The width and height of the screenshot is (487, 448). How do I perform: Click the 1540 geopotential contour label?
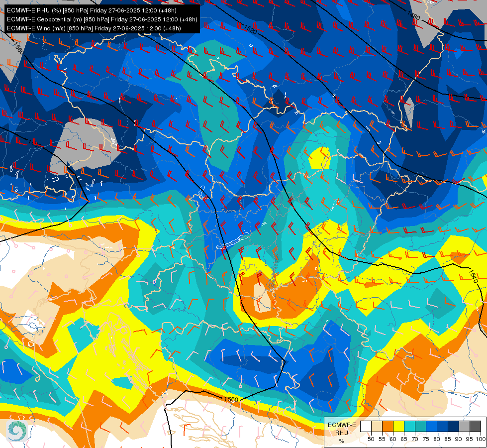[473, 276]
